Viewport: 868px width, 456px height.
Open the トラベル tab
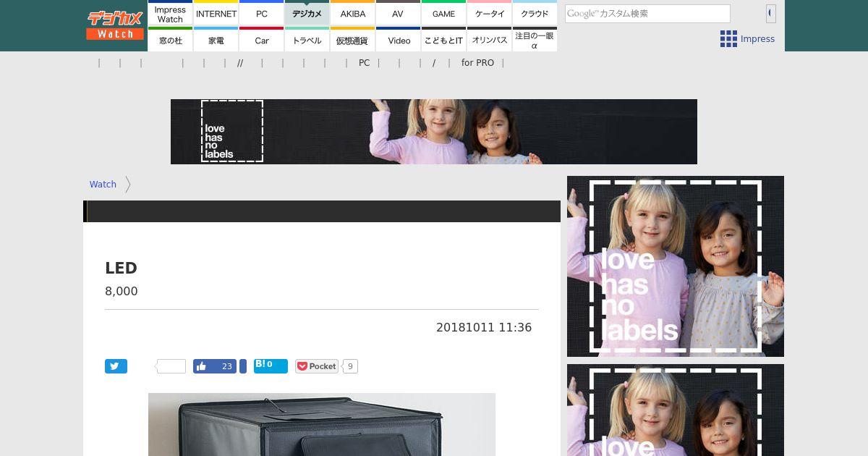(x=307, y=40)
